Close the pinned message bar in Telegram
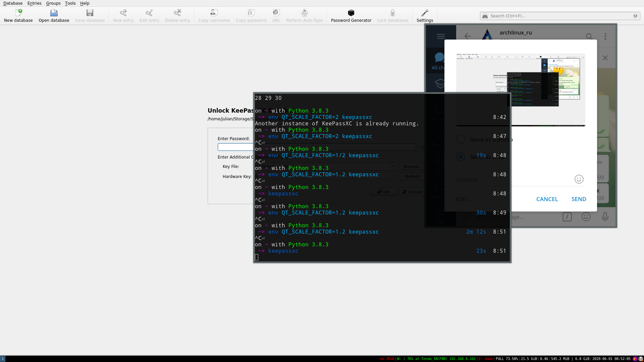 pyautogui.click(x=605, y=58)
